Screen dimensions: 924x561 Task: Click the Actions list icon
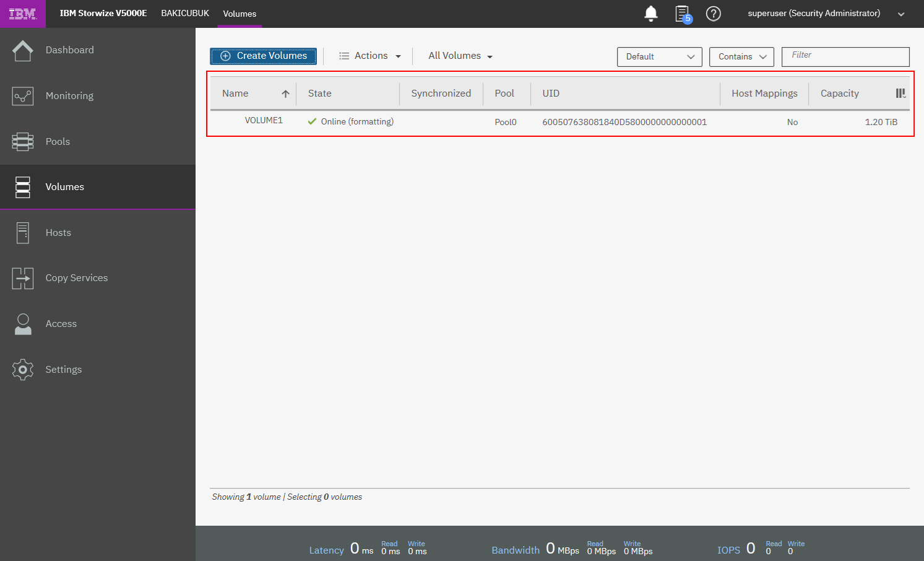pyautogui.click(x=344, y=56)
